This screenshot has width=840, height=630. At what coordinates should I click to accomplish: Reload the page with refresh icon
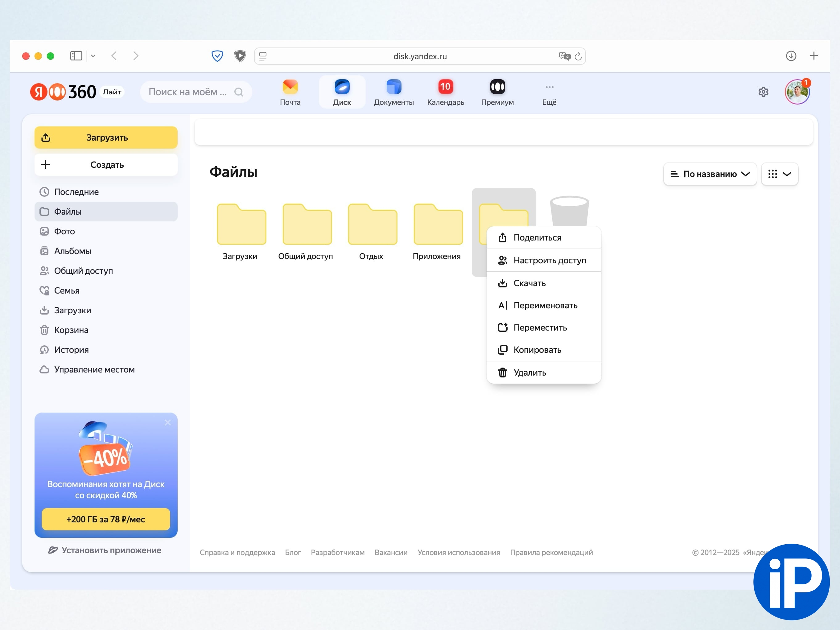pyautogui.click(x=578, y=56)
